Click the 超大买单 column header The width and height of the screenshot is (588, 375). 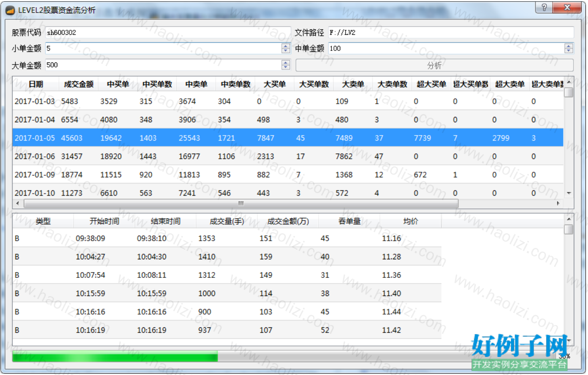tap(431, 84)
